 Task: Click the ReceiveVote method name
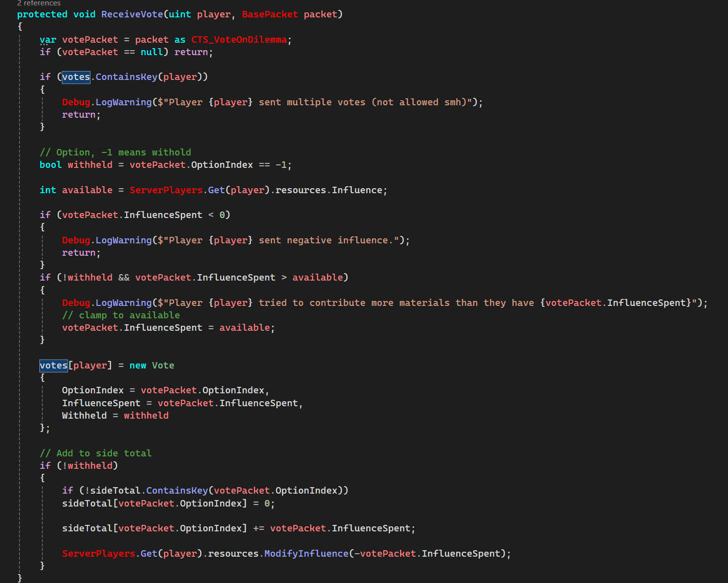pos(132,14)
